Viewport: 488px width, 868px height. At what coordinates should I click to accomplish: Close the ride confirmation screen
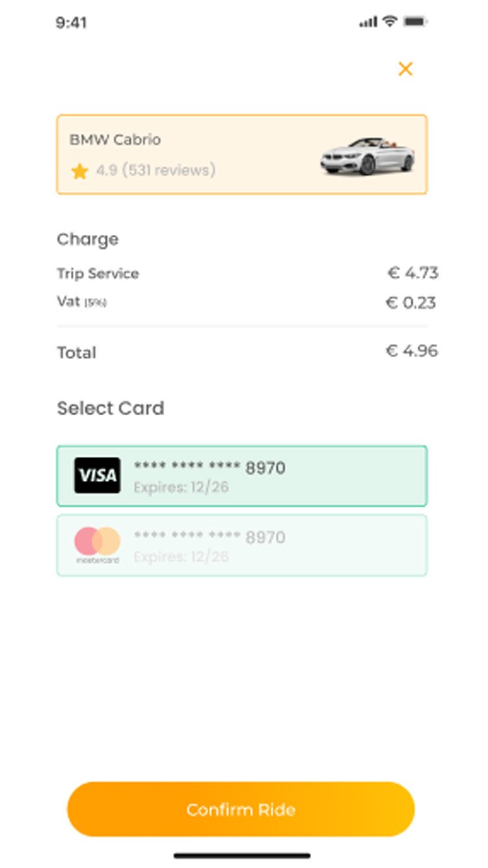[x=405, y=69]
